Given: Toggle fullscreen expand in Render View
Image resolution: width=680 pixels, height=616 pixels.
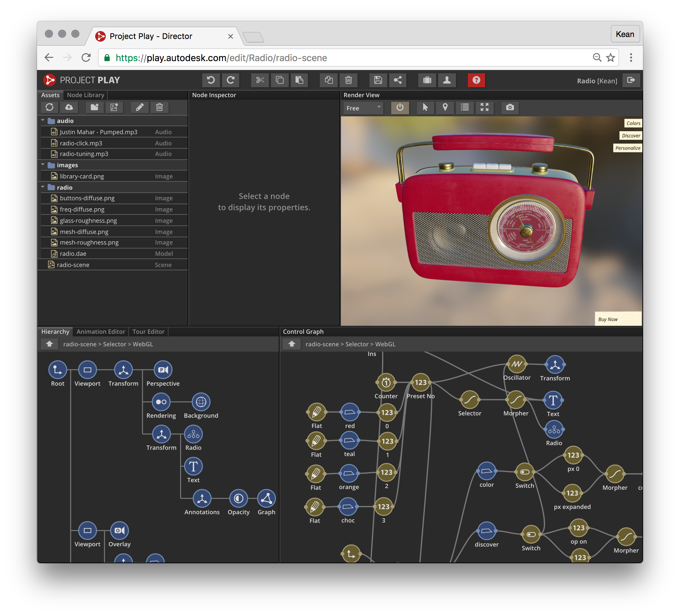Looking at the screenshot, I should click(484, 107).
